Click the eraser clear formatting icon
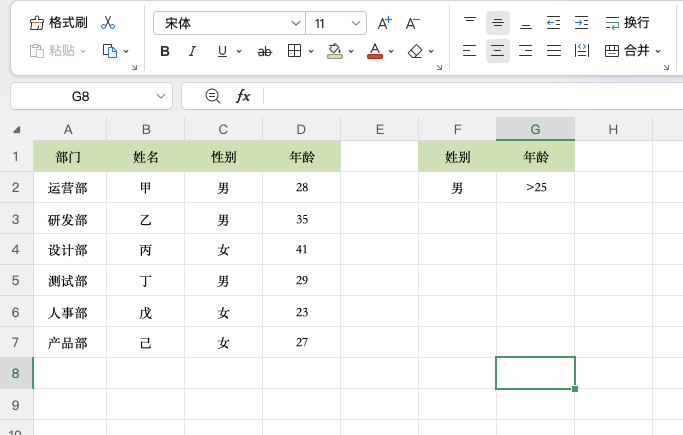This screenshot has height=435, width=683. [x=415, y=51]
